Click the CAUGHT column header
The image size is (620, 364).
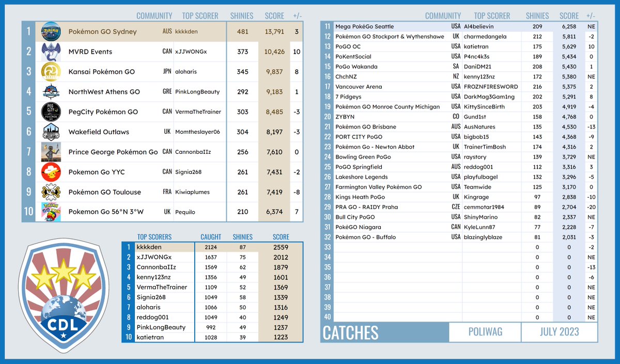coord(211,237)
